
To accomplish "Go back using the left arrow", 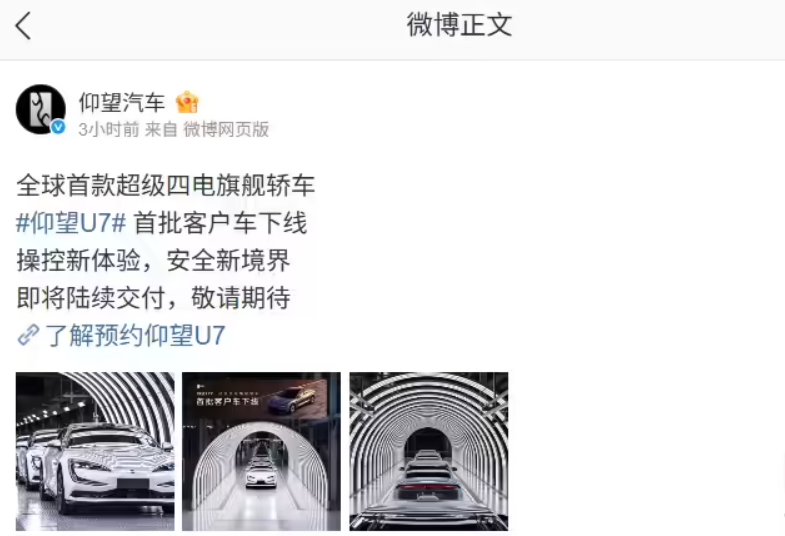I will (23, 26).
